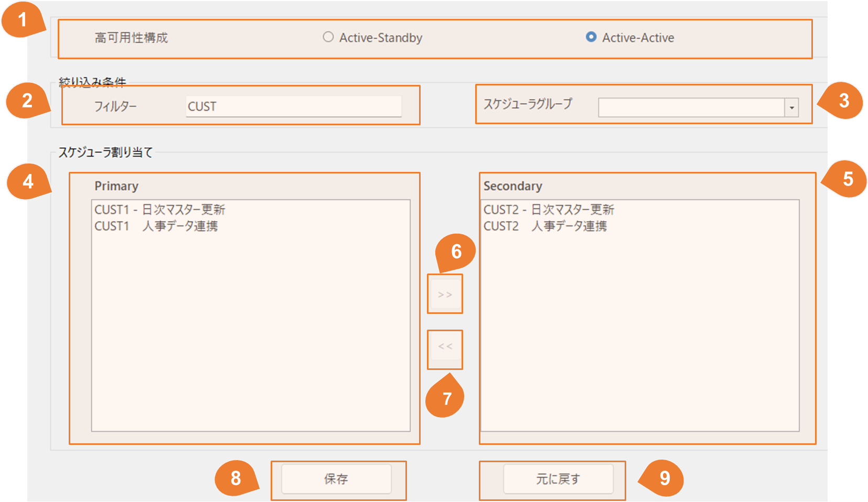
Task: Click empty area of the Primary list box
Action: click(251, 335)
